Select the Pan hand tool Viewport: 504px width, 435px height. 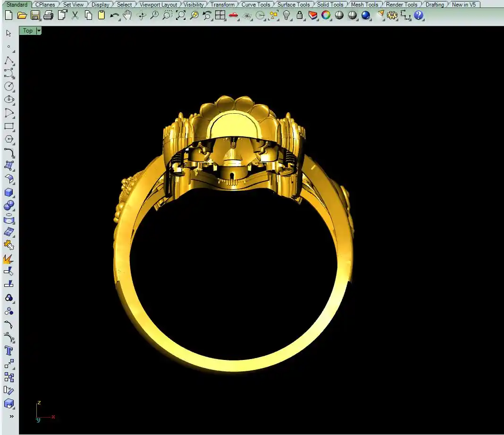tap(127, 15)
